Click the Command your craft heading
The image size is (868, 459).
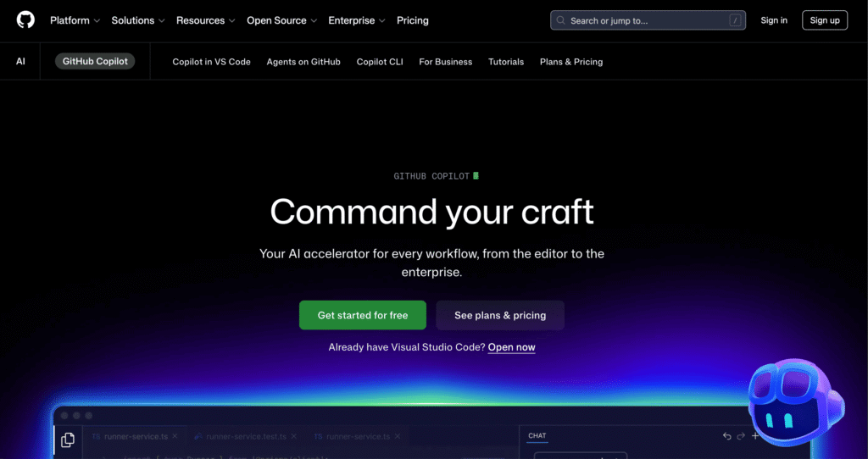tap(431, 212)
